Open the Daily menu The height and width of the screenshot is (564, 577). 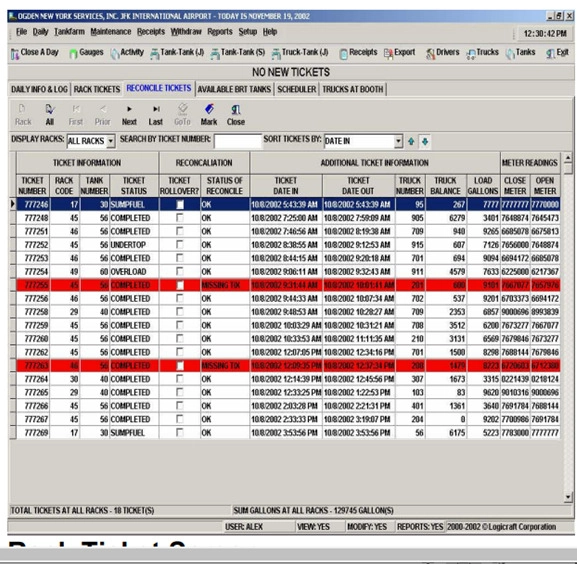pos(40,32)
